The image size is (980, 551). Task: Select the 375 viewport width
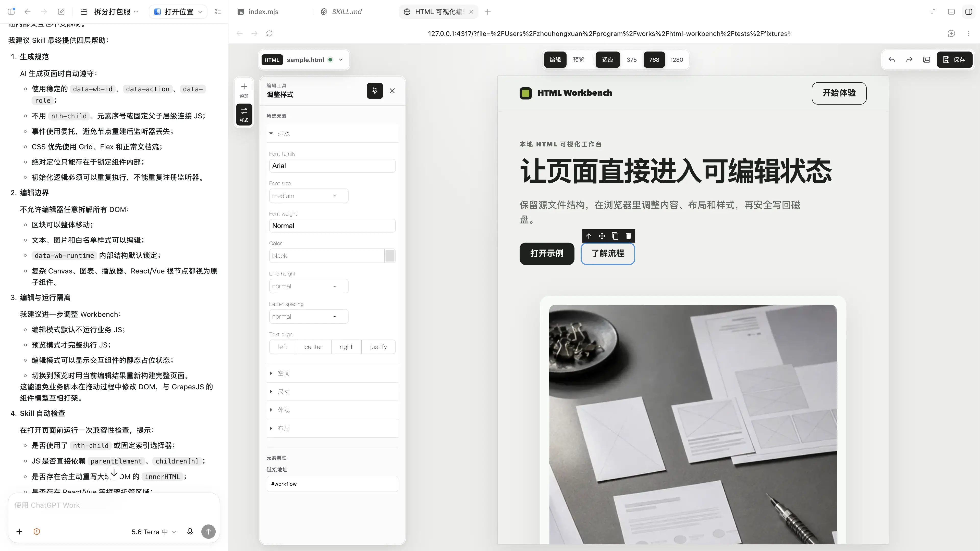point(632,60)
